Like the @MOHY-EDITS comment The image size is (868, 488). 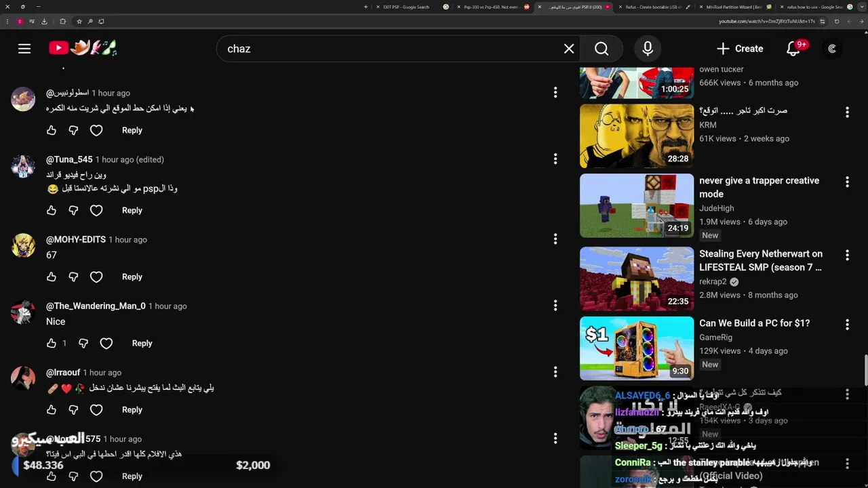coord(52,277)
